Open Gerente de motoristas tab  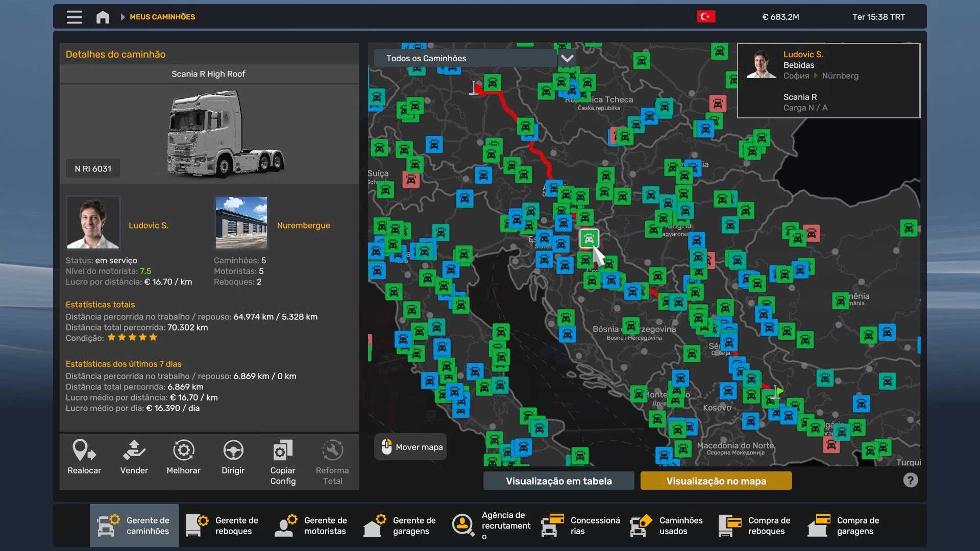(x=312, y=525)
